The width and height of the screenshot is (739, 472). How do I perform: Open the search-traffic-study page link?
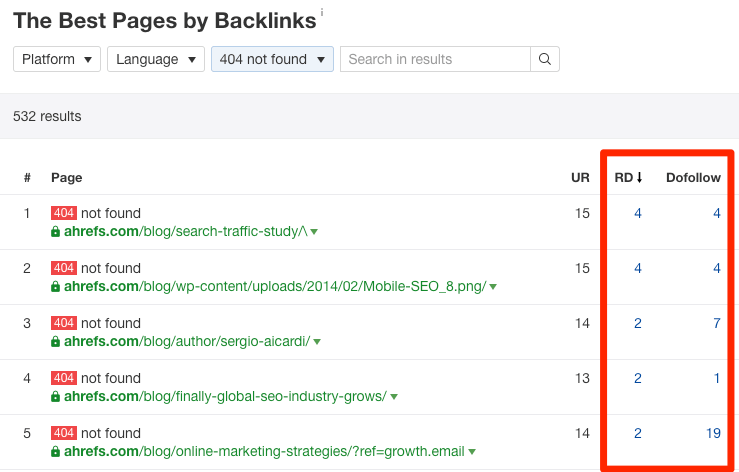[x=186, y=232]
